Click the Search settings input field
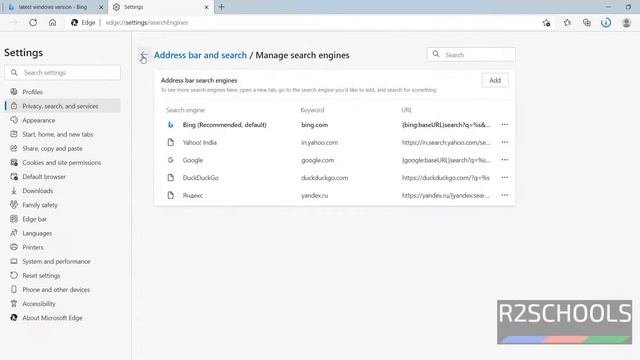The height and width of the screenshot is (360, 640). (x=63, y=73)
